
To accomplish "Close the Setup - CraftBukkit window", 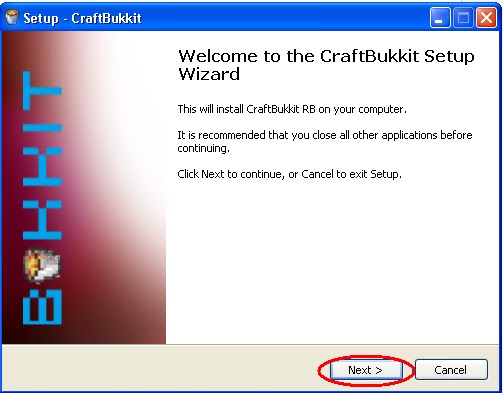I will click(x=486, y=17).
